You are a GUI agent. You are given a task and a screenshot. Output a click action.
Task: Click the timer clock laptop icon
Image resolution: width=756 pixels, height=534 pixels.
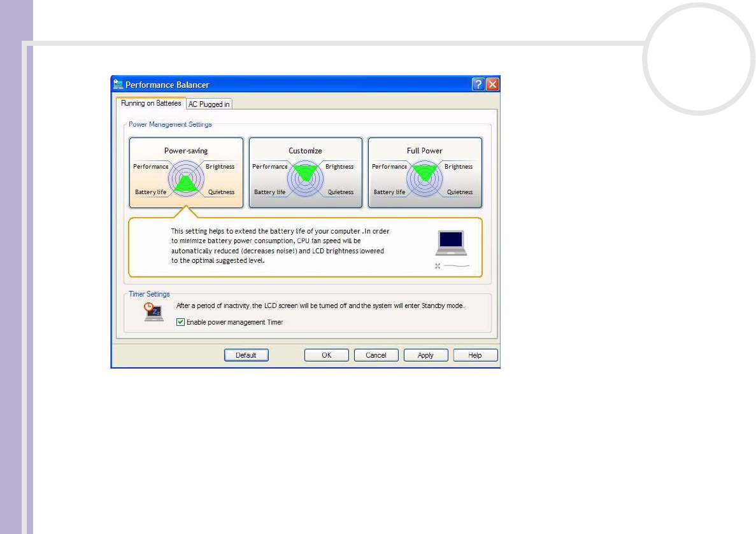pos(153,312)
